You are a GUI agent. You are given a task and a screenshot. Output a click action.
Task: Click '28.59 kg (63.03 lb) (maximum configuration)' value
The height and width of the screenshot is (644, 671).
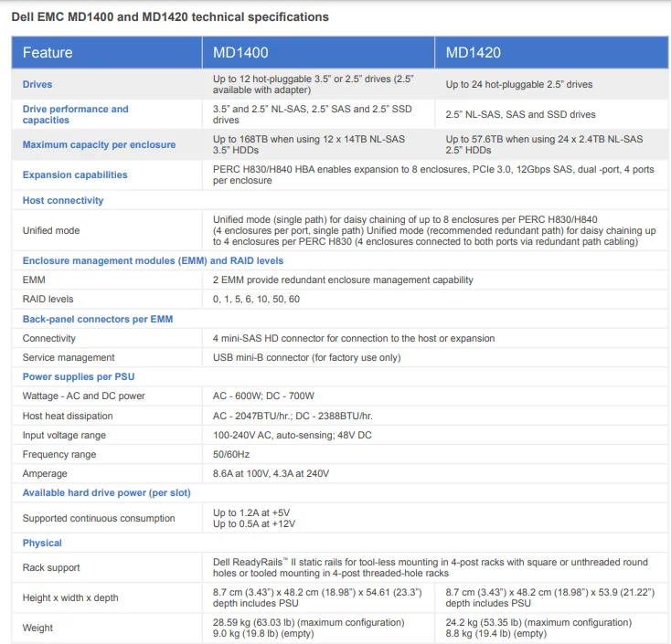coord(309,622)
